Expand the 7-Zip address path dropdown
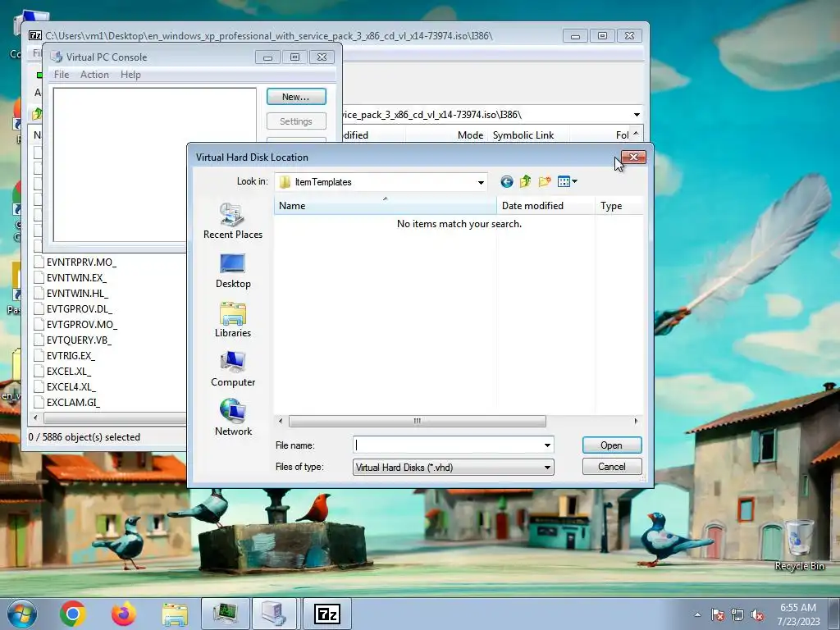 click(x=637, y=115)
